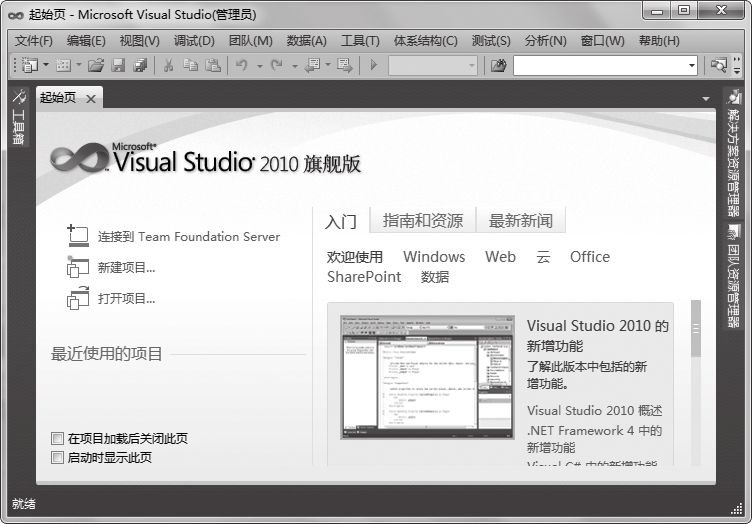Click the Start Debugging play icon

click(x=374, y=65)
